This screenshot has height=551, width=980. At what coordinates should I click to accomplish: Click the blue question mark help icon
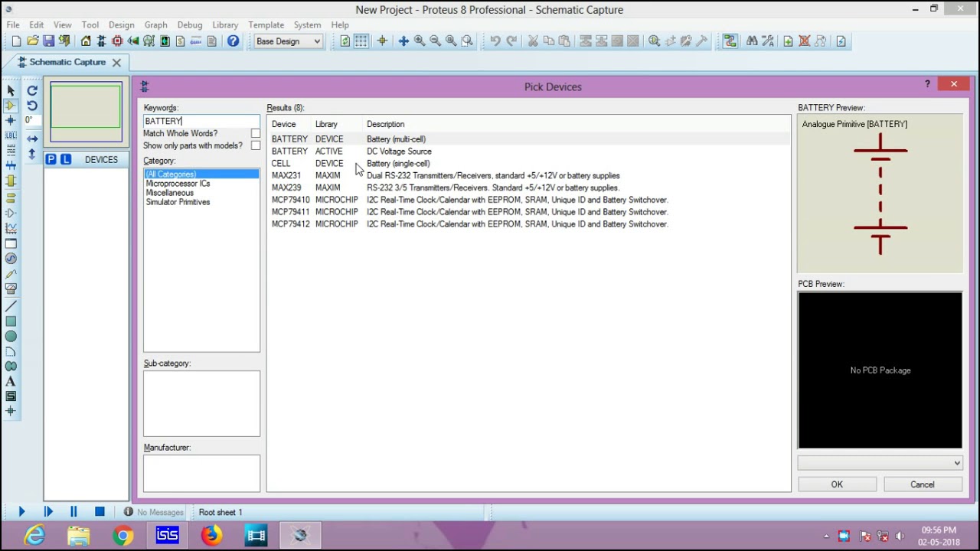pos(233,41)
